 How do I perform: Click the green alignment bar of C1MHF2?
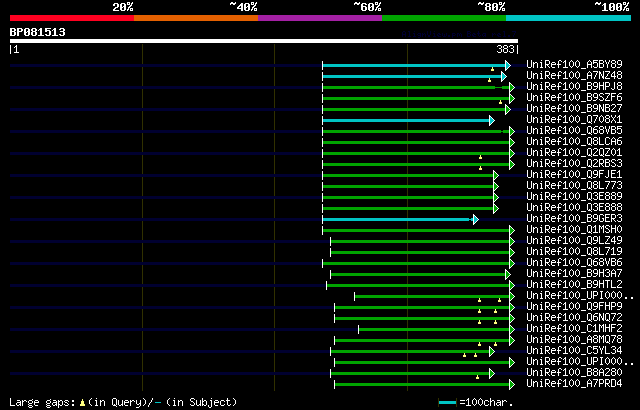(434, 330)
